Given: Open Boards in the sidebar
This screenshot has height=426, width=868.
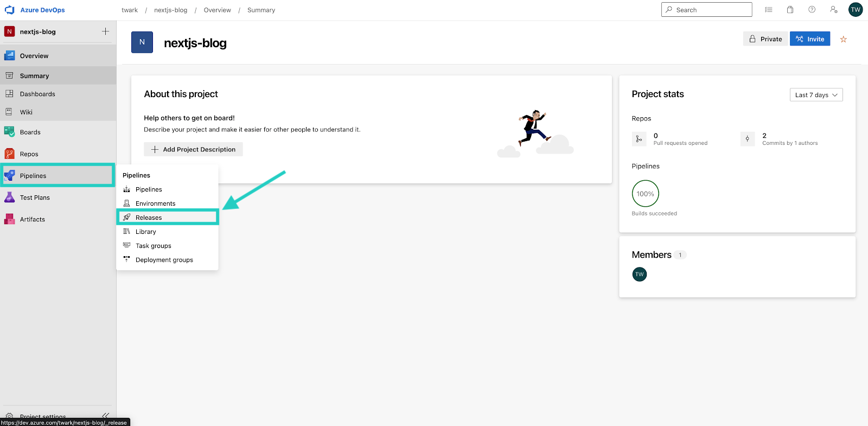Looking at the screenshot, I should (58, 132).
